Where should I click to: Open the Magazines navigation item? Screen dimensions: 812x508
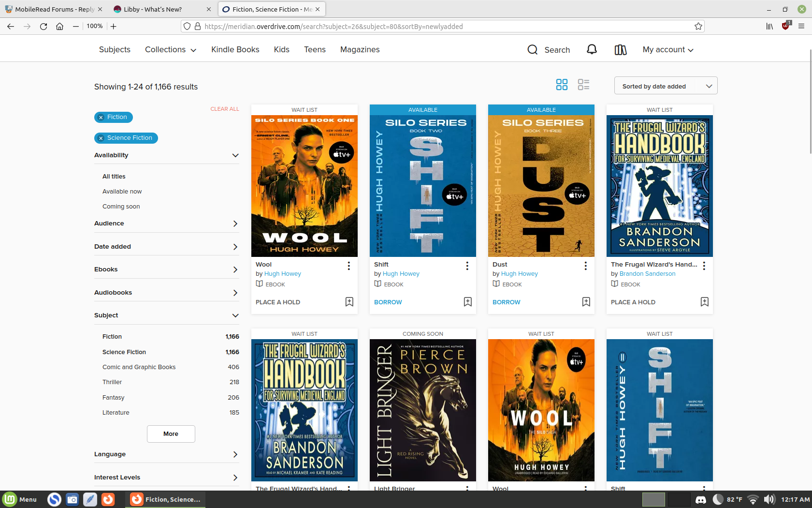coord(360,50)
